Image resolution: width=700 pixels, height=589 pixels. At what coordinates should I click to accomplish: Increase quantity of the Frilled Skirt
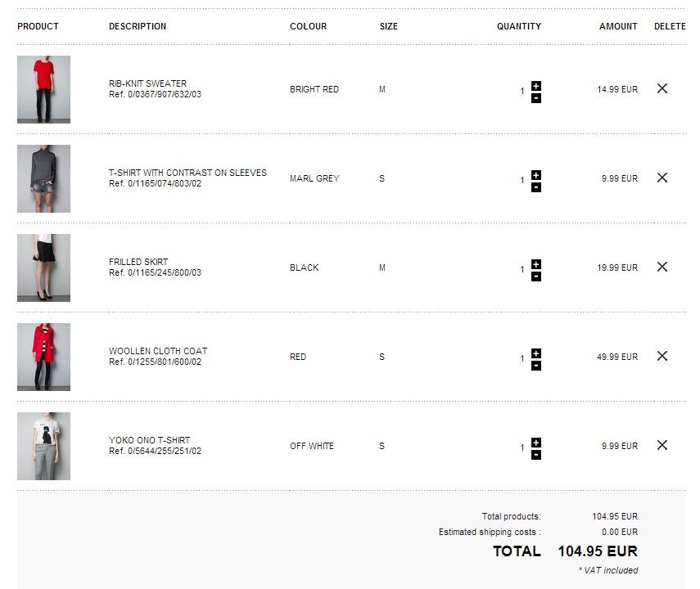pos(536,264)
